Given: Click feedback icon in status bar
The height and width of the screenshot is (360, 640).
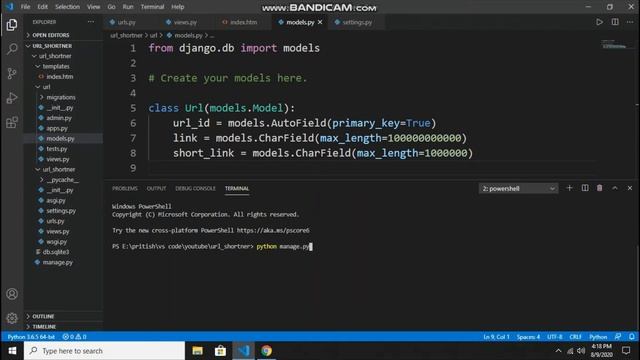Looking at the screenshot, I should click(x=618, y=337).
